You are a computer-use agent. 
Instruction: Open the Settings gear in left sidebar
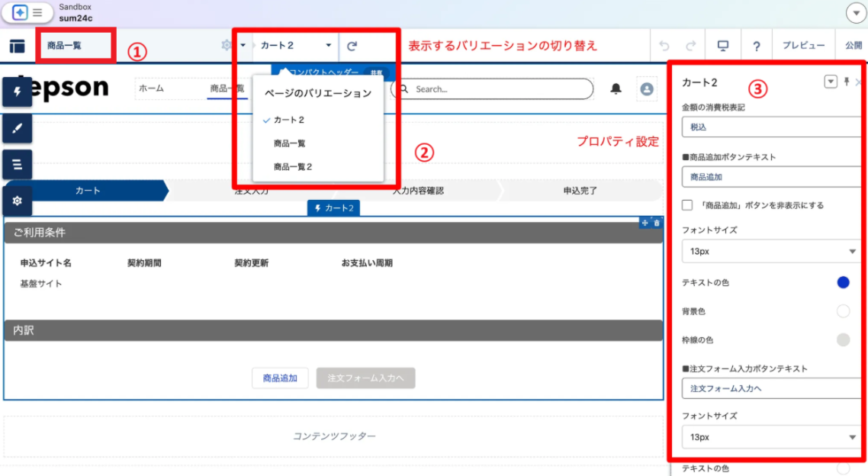pyautogui.click(x=18, y=201)
